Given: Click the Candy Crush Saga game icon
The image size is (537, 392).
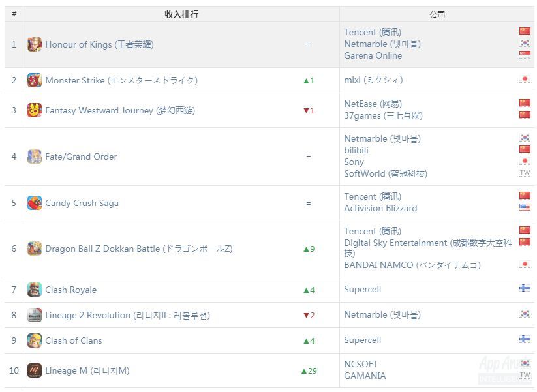Looking at the screenshot, I should 35,203.
